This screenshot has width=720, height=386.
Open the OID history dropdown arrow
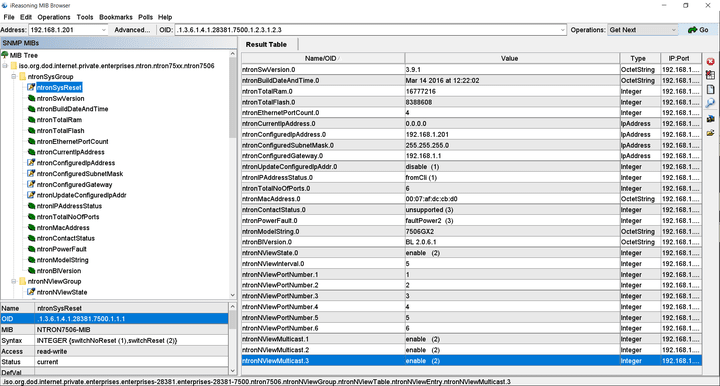(x=562, y=30)
